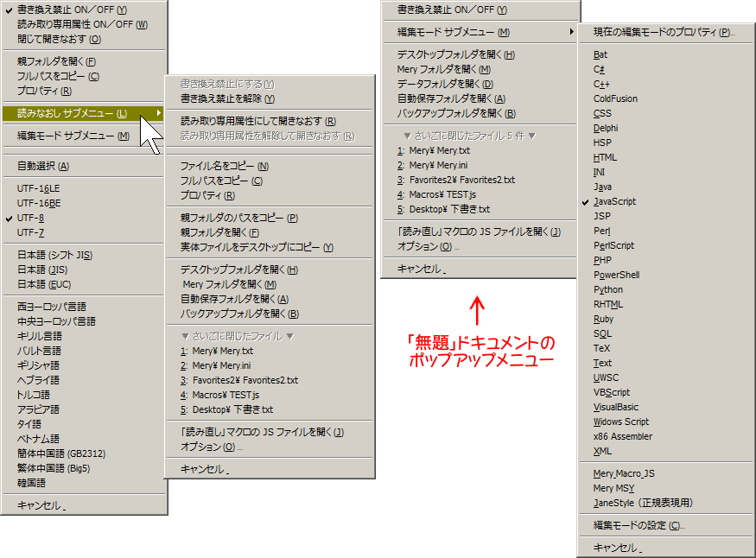This screenshot has width=756, height=558.
Task: Click 親フォルダのパスをコピー (P)
Action: [238, 218]
